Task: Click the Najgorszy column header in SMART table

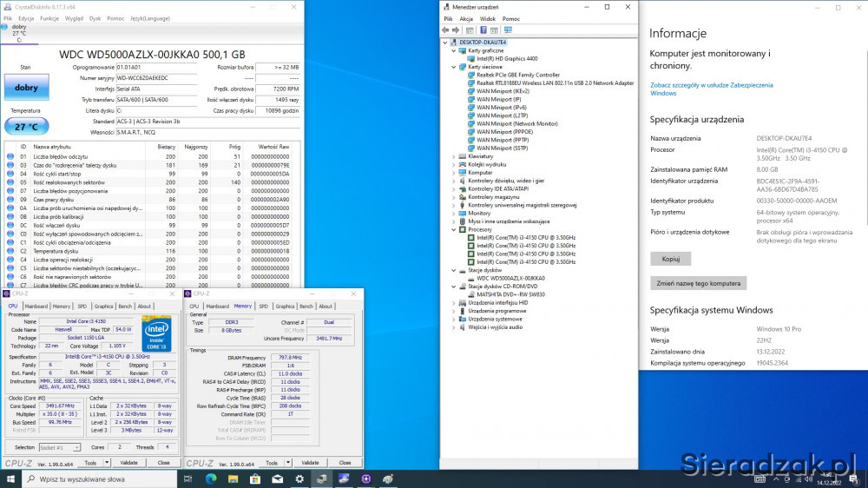Action: (x=196, y=147)
